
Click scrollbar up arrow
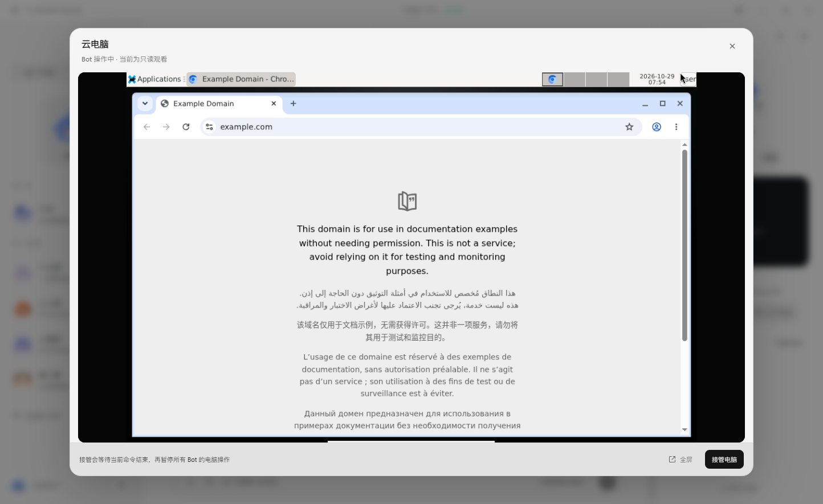tap(685, 145)
